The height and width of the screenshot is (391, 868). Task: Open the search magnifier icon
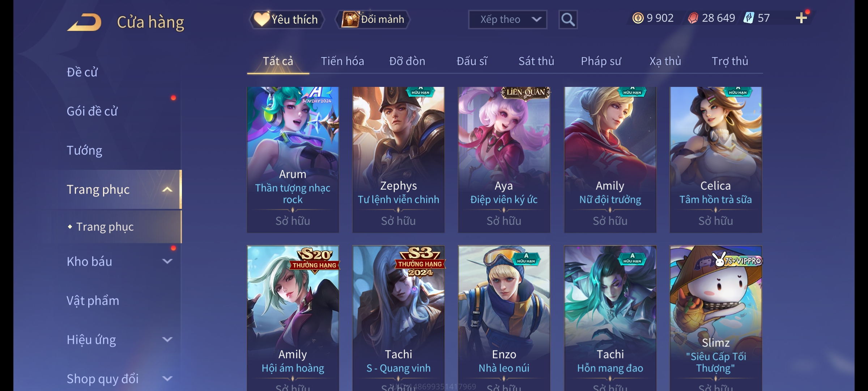point(568,20)
